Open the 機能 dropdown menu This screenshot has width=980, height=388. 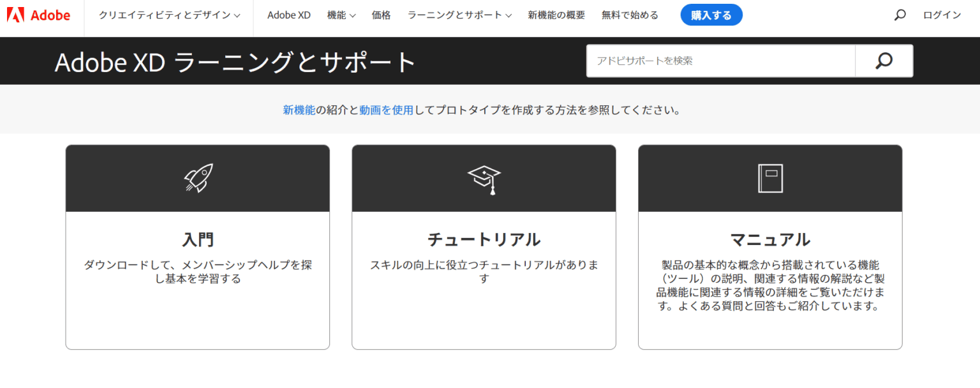pos(341,15)
